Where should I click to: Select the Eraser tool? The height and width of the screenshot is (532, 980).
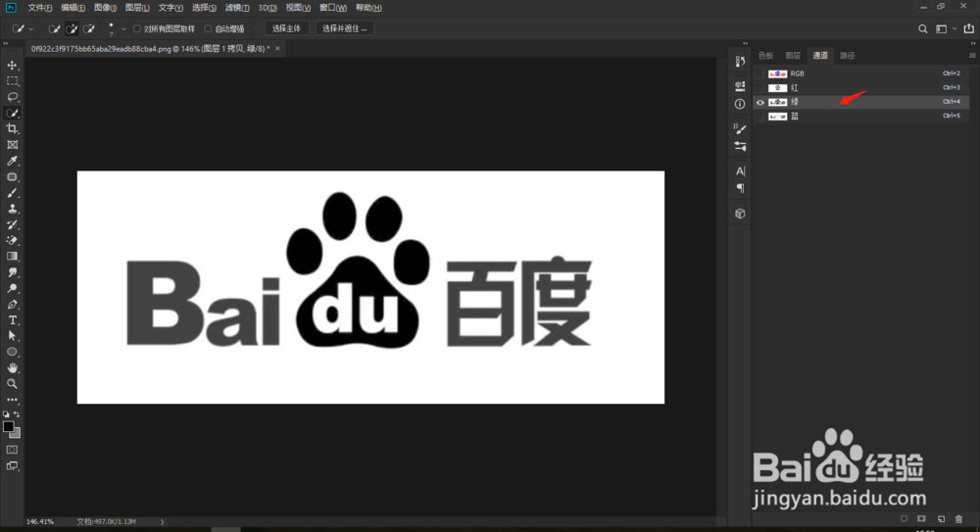12,241
